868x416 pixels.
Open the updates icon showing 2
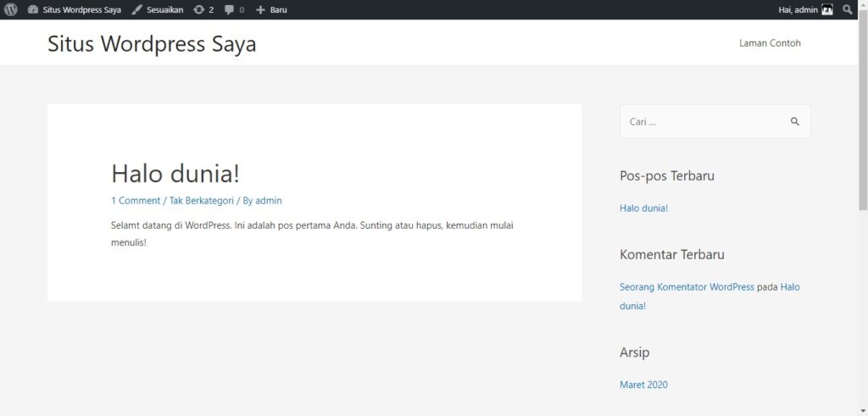[198, 9]
